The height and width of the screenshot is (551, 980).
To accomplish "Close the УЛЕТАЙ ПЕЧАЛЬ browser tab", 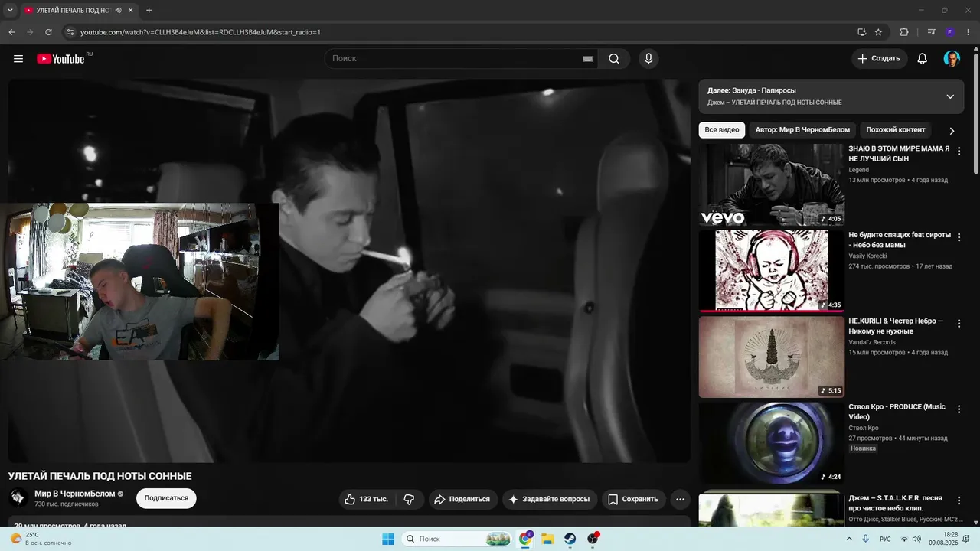I will tap(130, 11).
